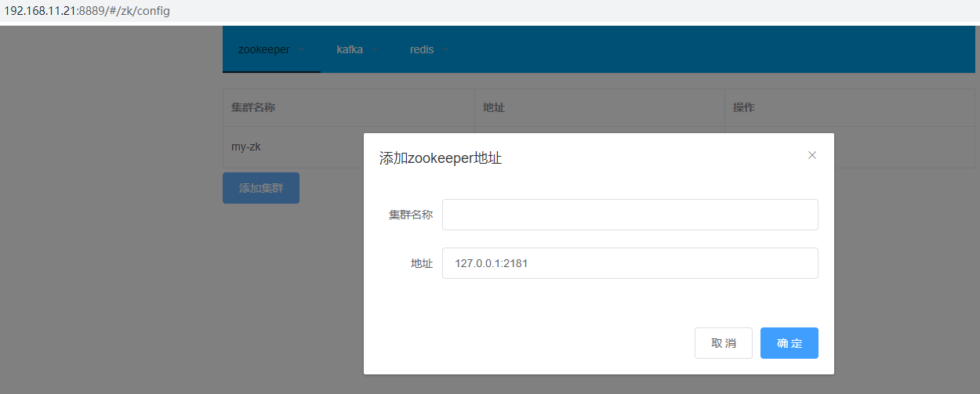
Task: Select the my-zk cluster row cell
Action: (x=349, y=146)
